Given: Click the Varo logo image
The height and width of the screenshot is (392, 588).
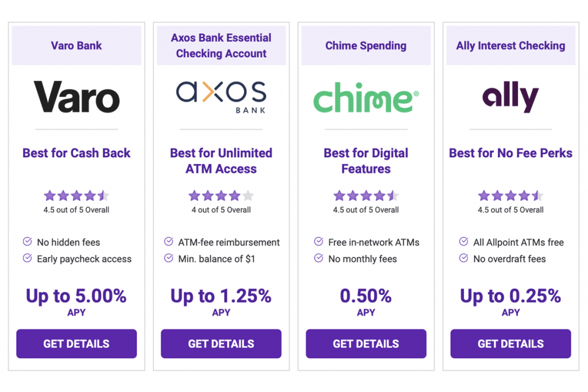Looking at the screenshot, I should [76, 97].
